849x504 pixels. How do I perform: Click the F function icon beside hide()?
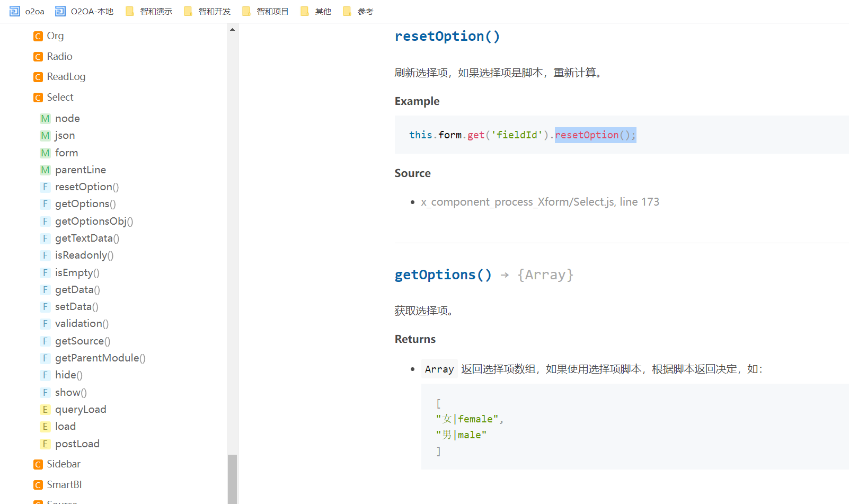tap(46, 375)
